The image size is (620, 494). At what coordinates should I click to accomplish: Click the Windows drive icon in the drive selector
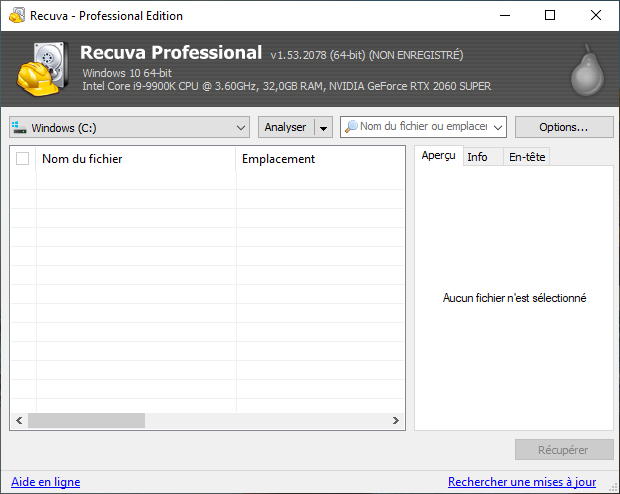pos(19,127)
